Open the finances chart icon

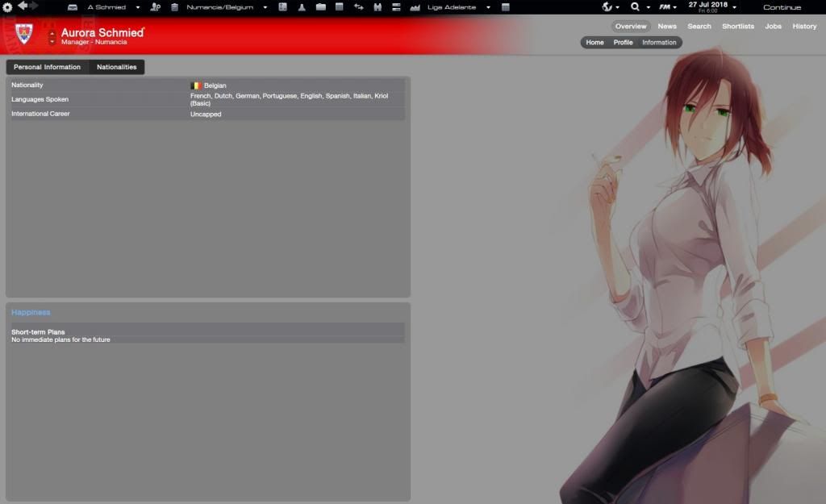pos(415,7)
